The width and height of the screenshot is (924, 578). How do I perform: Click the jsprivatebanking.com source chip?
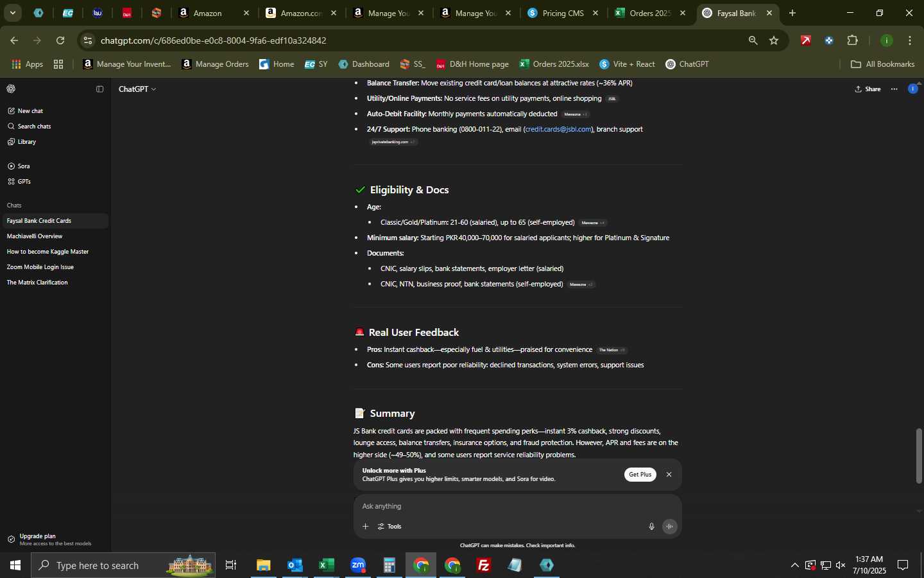click(x=393, y=142)
